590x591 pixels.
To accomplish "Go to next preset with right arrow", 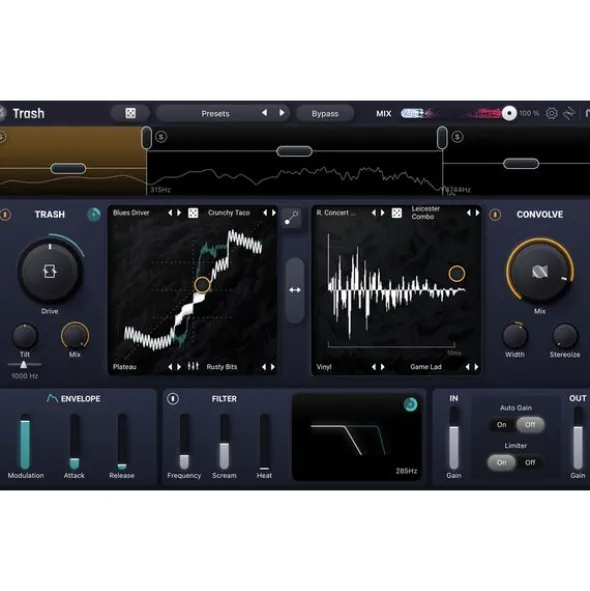I will tap(281, 113).
